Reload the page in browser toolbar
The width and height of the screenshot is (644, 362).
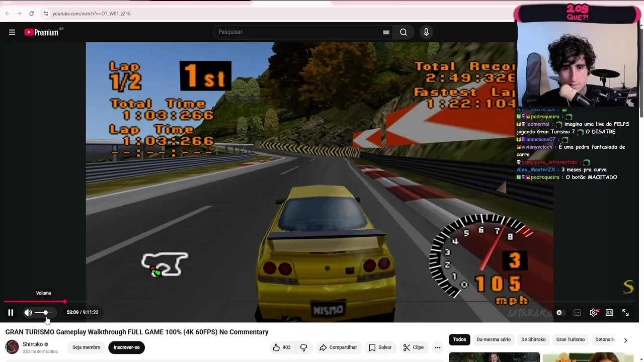coord(31,14)
